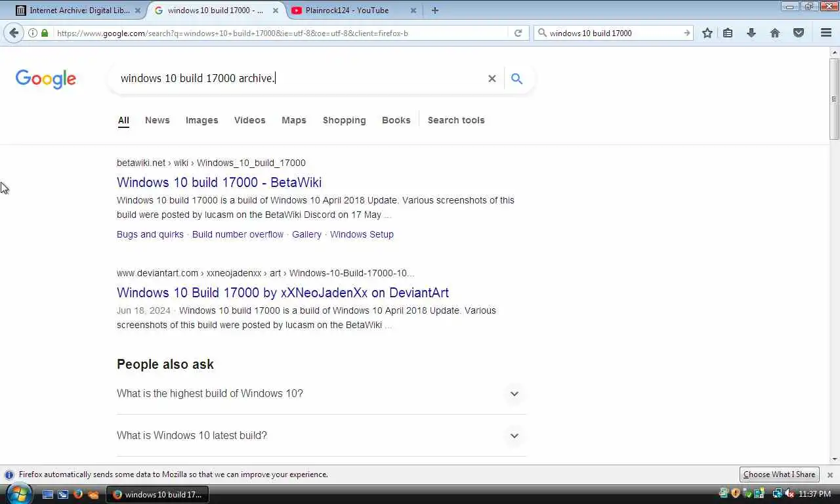The width and height of the screenshot is (840, 504).
Task: Clear the Google search query with X
Action: [492, 78]
